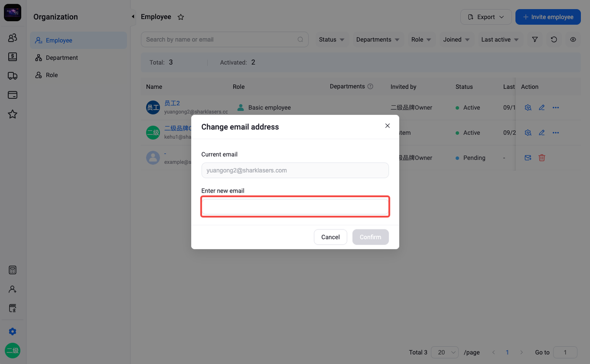The height and width of the screenshot is (364, 590).
Task: Open the Departments filter dropdown
Action: point(378,40)
